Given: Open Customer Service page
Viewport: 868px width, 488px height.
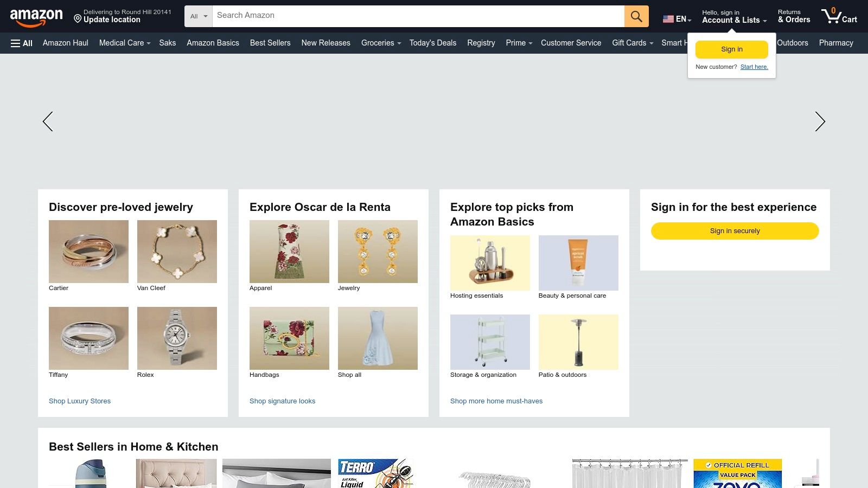Looking at the screenshot, I should pyautogui.click(x=571, y=43).
